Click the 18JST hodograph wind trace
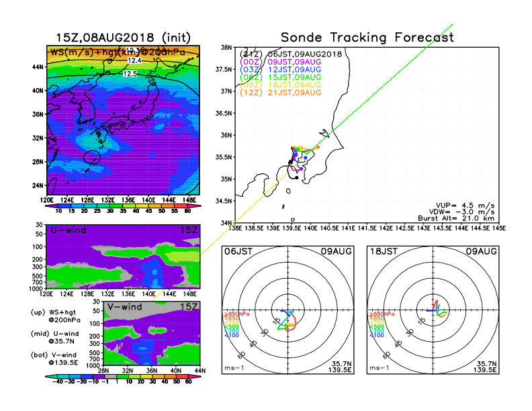532x411 pixels. (438, 309)
